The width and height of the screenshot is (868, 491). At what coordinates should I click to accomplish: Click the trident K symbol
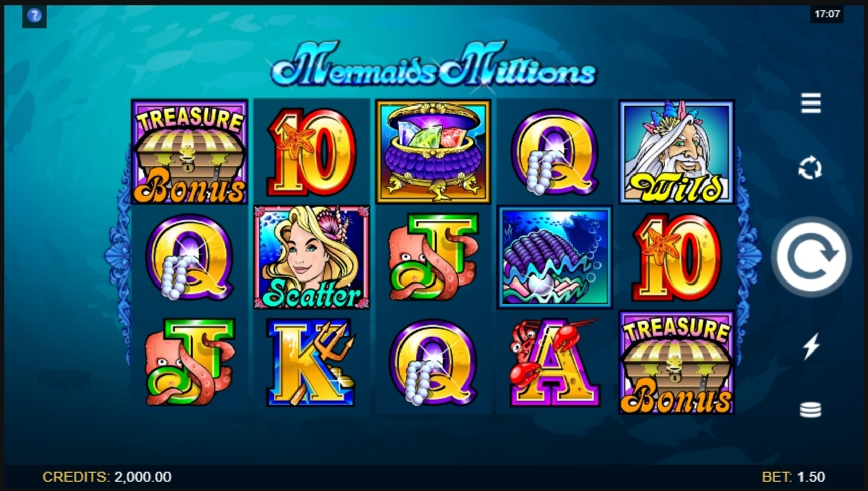(x=311, y=363)
